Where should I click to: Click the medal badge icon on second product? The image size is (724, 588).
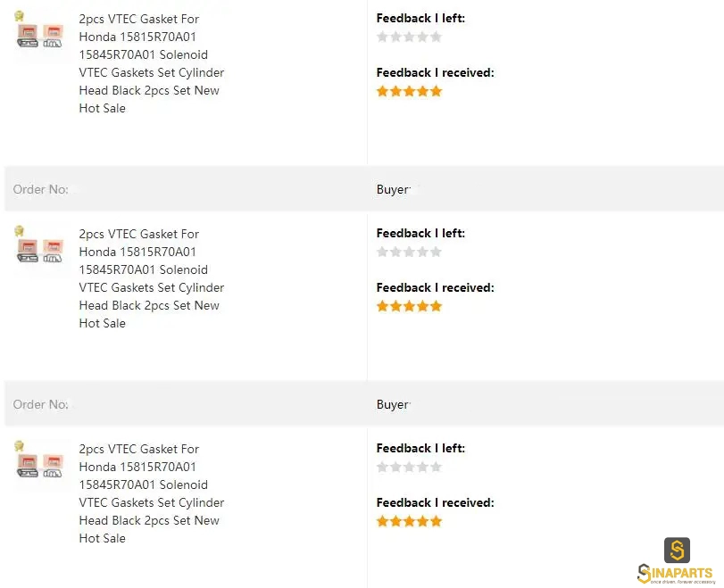[19, 231]
